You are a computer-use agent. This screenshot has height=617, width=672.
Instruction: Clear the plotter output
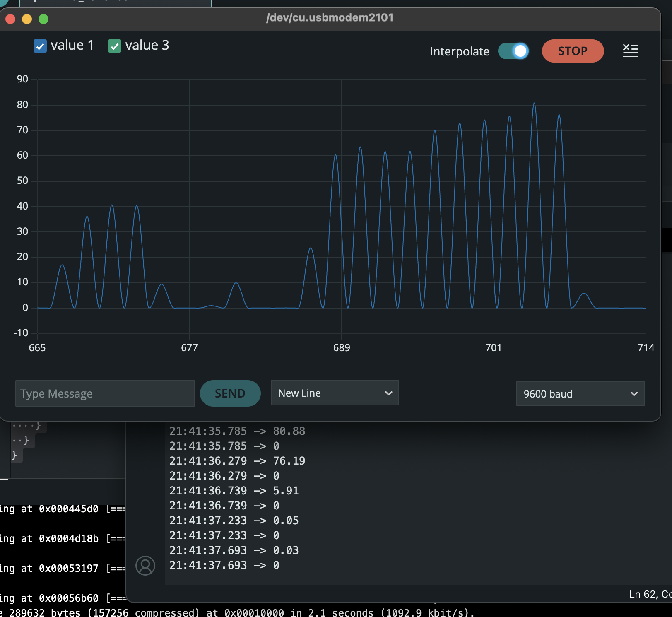pos(631,51)
